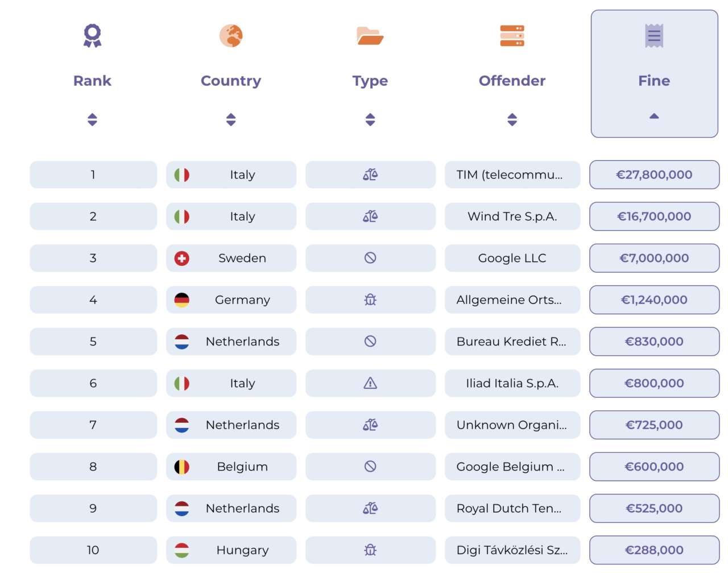Click the bug icon in Germany row
The width and height of the screenshot is (728, 578).
click(x=370, y=300)
